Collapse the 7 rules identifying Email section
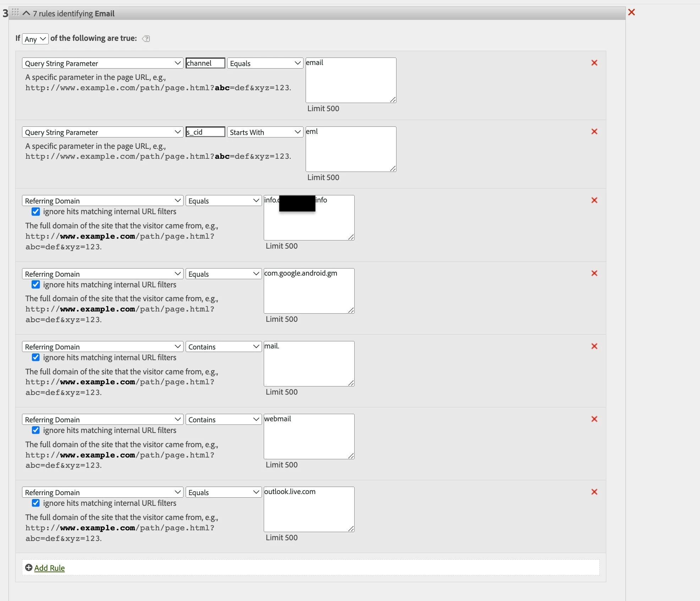 tap(26, 13)
